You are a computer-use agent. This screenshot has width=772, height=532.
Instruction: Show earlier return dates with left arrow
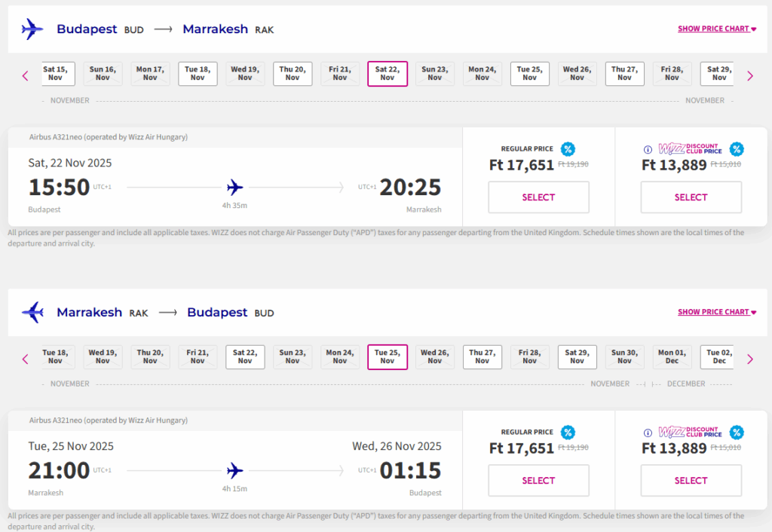(25, 359)
